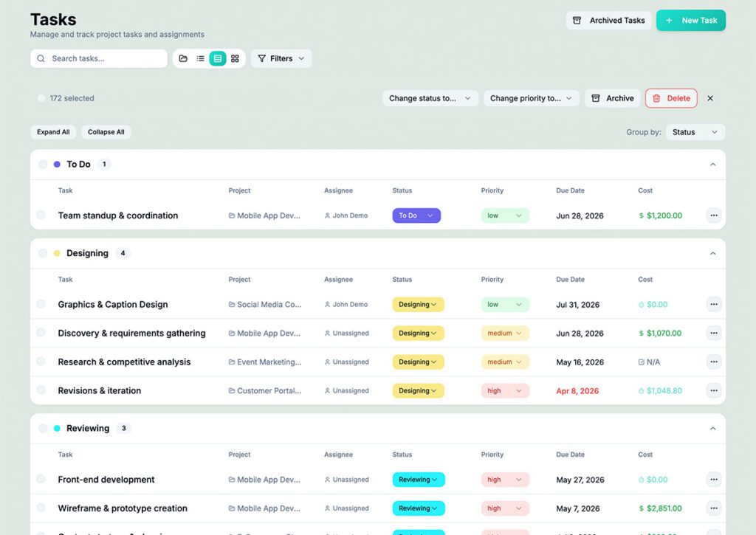The image size is (756, 535).
Task: Open the Filters menu
Action: point(281,58)
